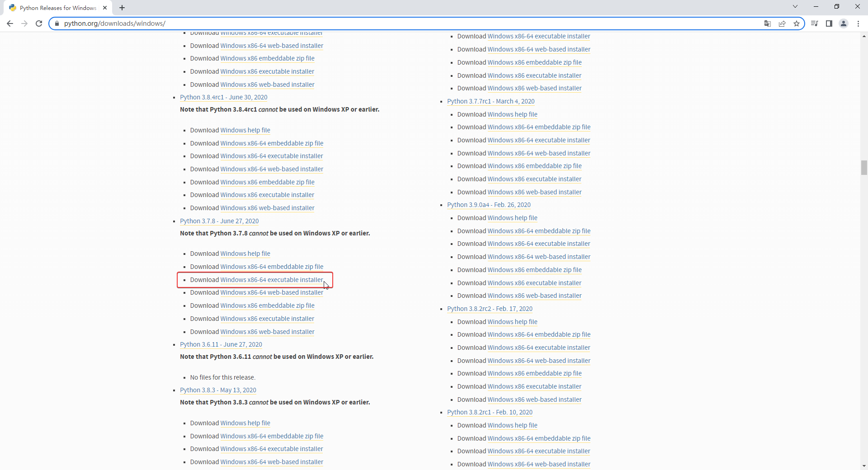This screenshot has height=470, width=868.
Task: Click the browser forward arrow
Action: 24,23
